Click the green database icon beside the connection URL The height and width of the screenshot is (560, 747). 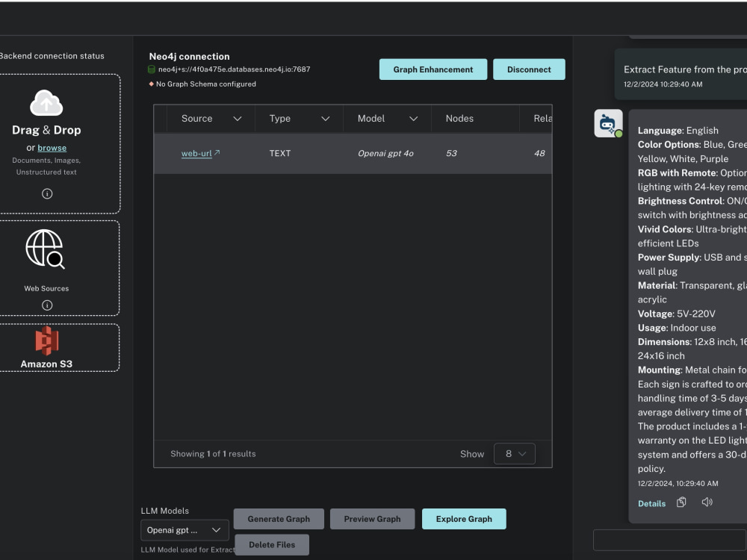pos(152,69)
